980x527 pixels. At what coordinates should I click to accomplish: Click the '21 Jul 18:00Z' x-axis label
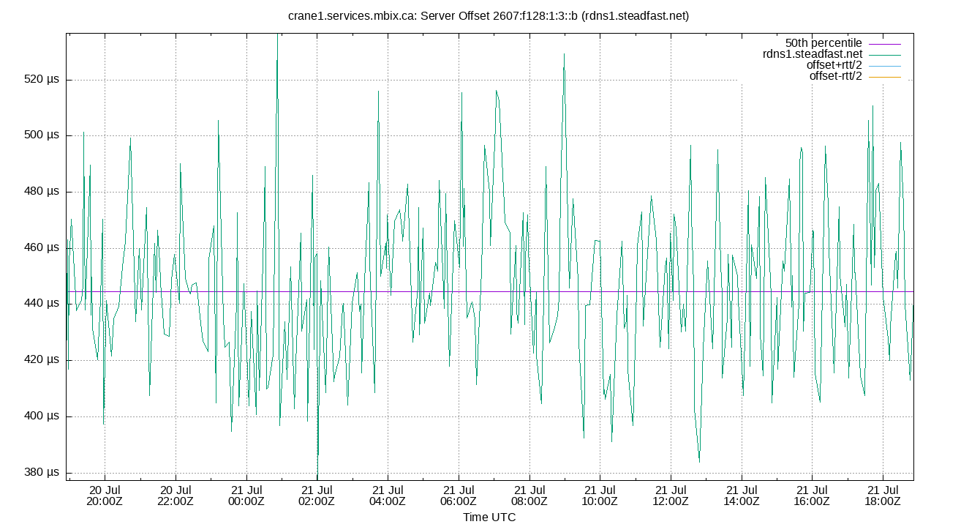pyautogui.click(x=883, y=496)
